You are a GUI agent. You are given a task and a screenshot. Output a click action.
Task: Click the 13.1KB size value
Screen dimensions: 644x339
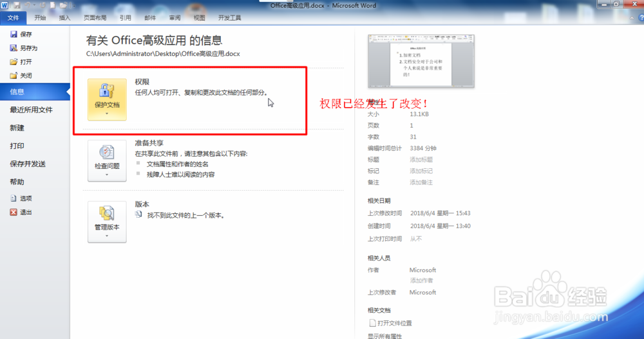click(419, 114)
